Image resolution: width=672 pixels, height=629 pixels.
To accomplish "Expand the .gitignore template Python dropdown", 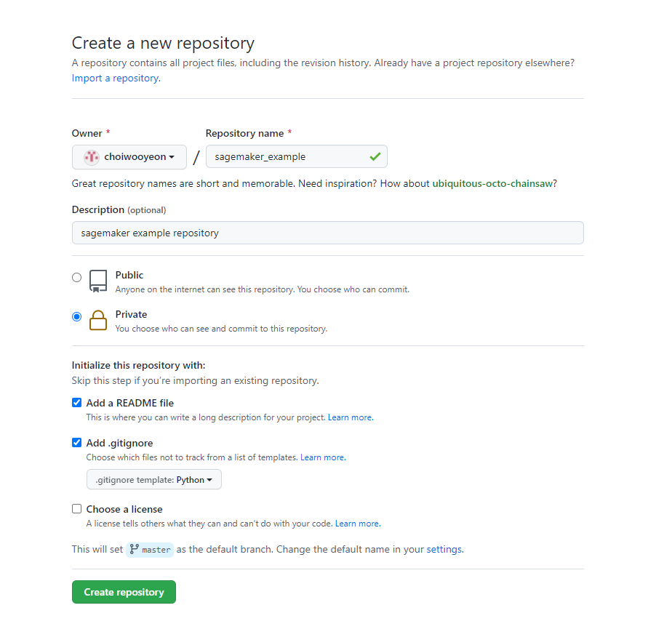I will click(x=154, y=479).
